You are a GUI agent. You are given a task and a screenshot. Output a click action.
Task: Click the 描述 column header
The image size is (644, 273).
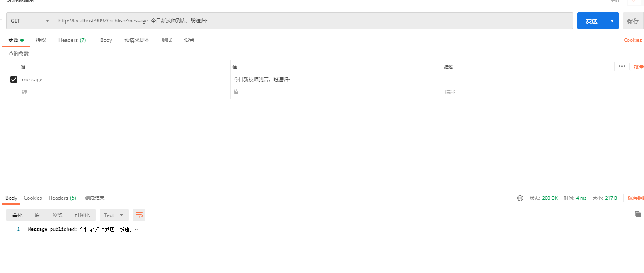coord(448,67)
